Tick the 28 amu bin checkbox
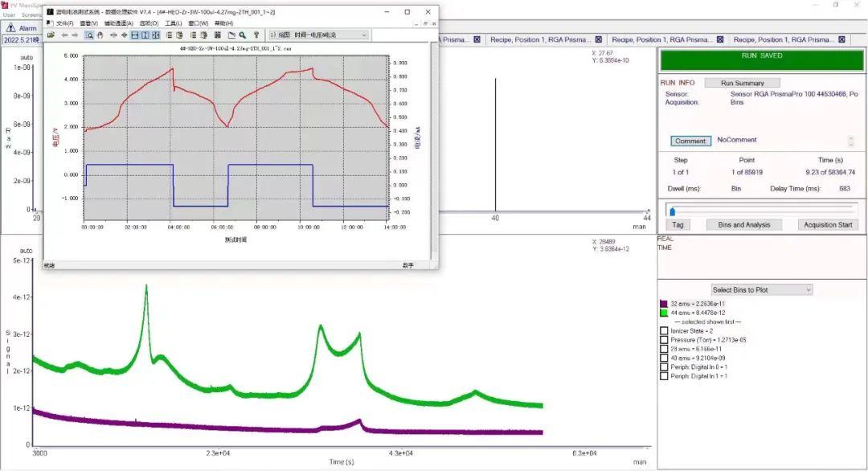 [664, 350]
